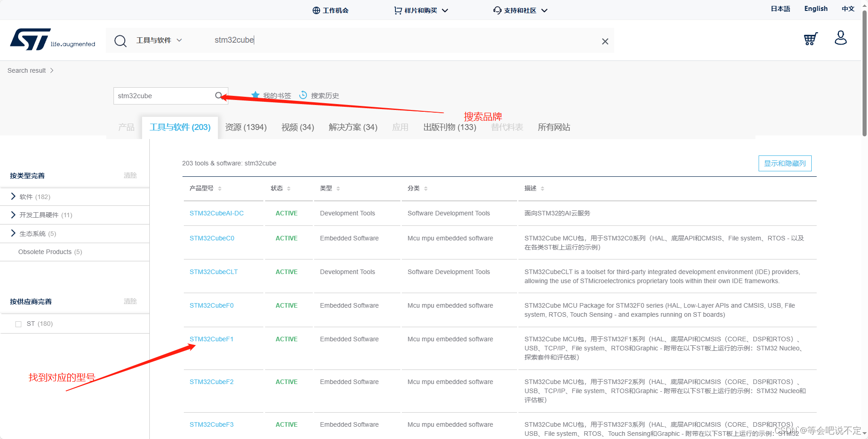Switch to the 工具与软件 (203) tab
This screenshot has width=868, height=439.
[180, 127]
